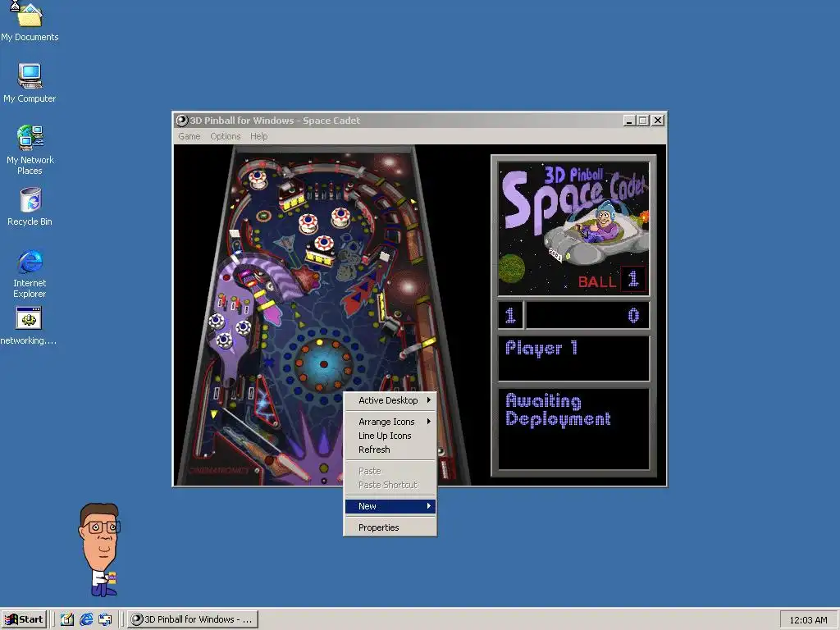Select the Recycle Bin icon
This screenshot has width=840, height=630.
point(30,206)
